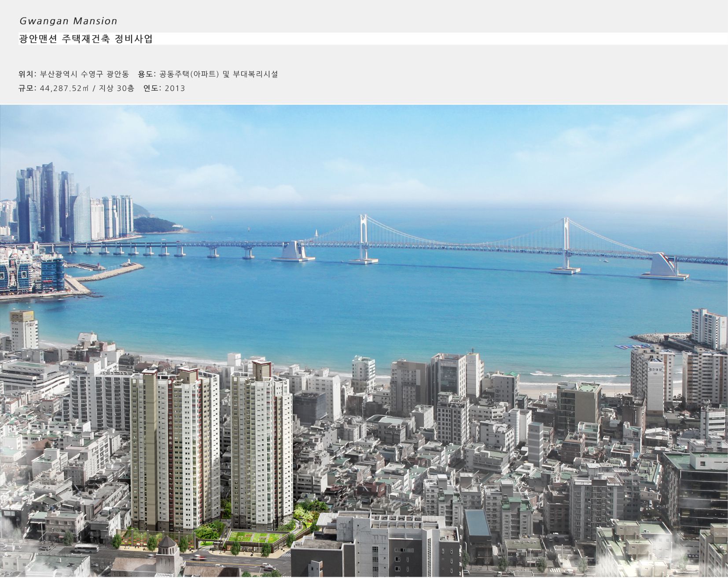Click the 'Gwangan Mansion' title text

[68, 21]
